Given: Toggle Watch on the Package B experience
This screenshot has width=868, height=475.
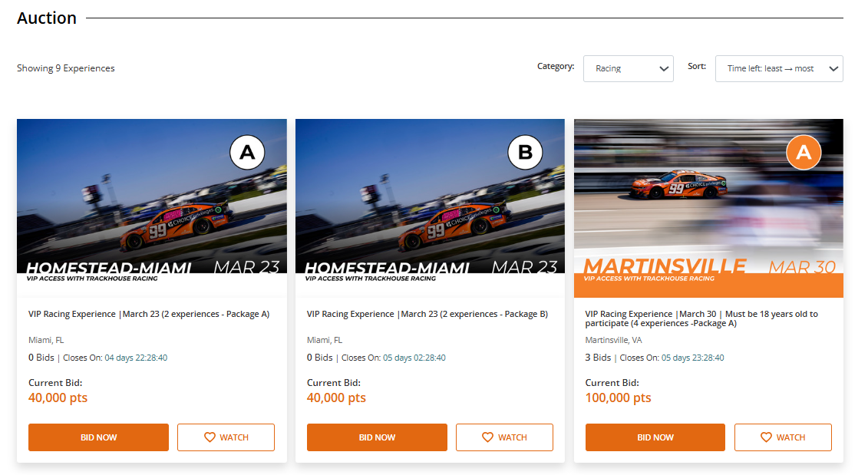Looking at the screenshot, I should 504,437.
